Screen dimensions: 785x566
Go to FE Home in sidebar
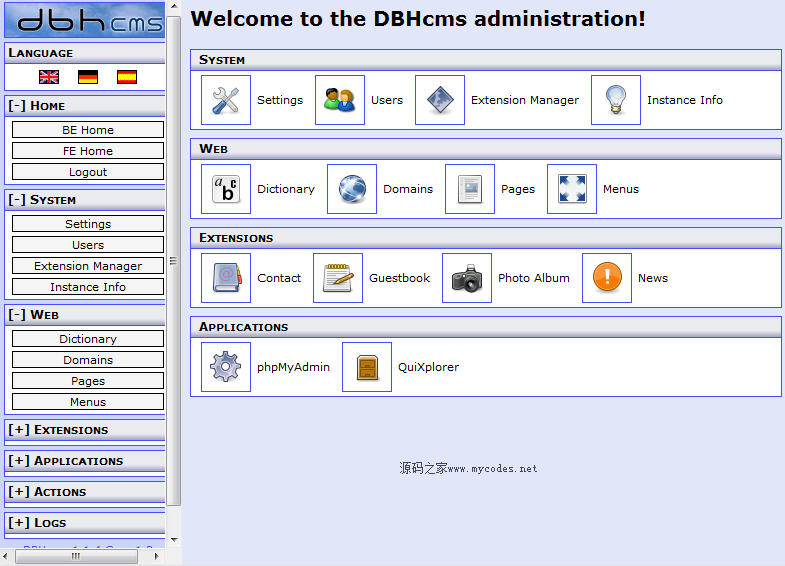click(88, 151)
